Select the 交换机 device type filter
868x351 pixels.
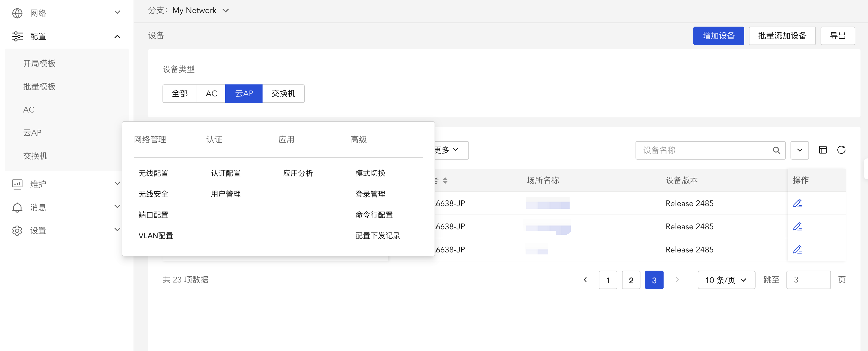(283, 93)
